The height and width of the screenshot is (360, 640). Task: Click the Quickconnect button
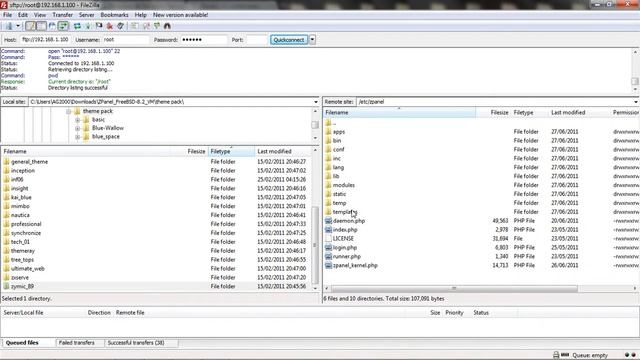coord(289,40)
